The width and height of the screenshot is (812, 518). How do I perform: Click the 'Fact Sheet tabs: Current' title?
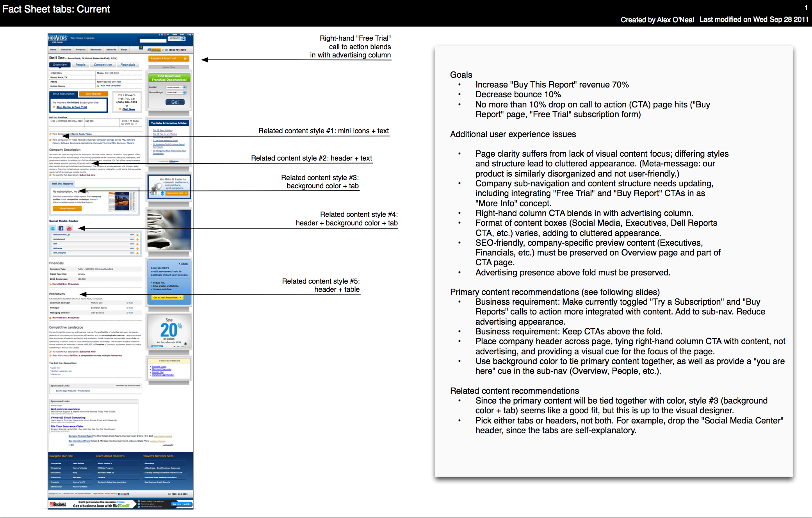coord(56,9)
